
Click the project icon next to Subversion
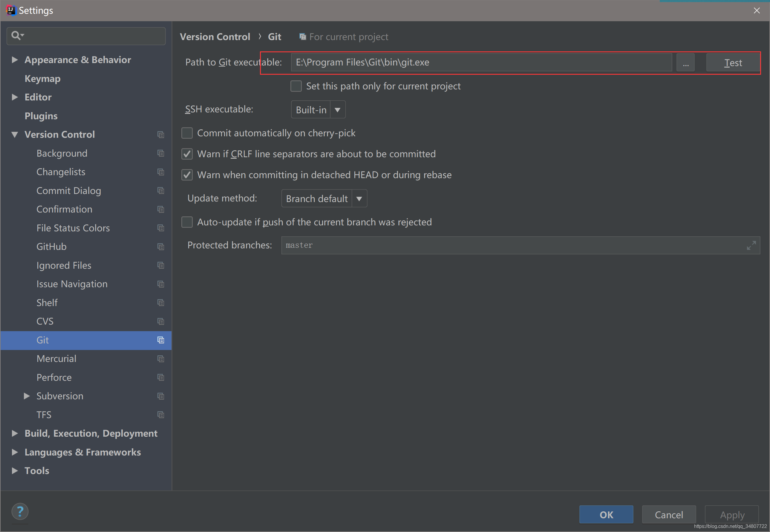(x=160, y=396)
